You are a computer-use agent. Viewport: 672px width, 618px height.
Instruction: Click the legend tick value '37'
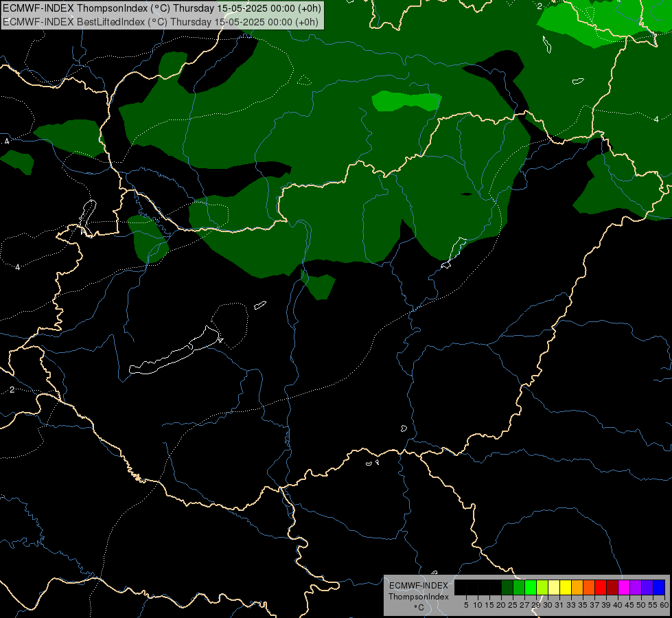[x=595, y=605]
